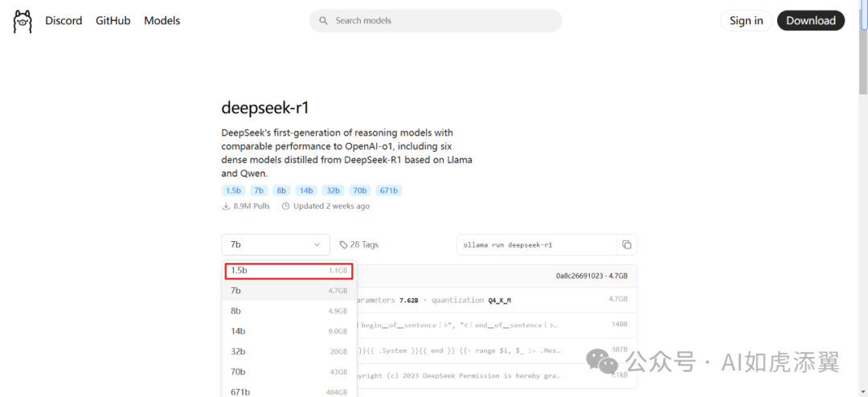Open the 28 Tags link

pyautogui.click(x=358, y=244)
